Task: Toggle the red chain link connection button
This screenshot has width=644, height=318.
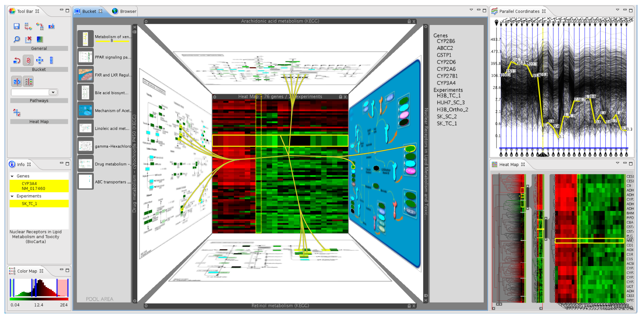Action: [x=28, y=60]
